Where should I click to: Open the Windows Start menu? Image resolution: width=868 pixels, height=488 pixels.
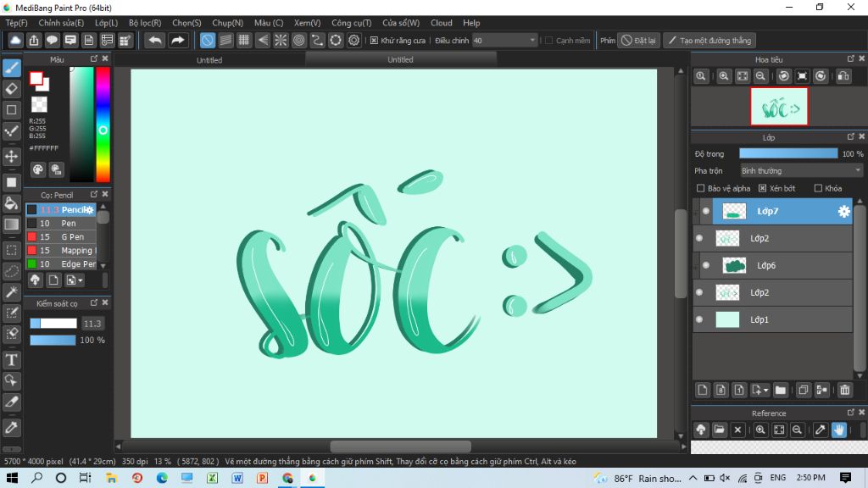(12, 478)
